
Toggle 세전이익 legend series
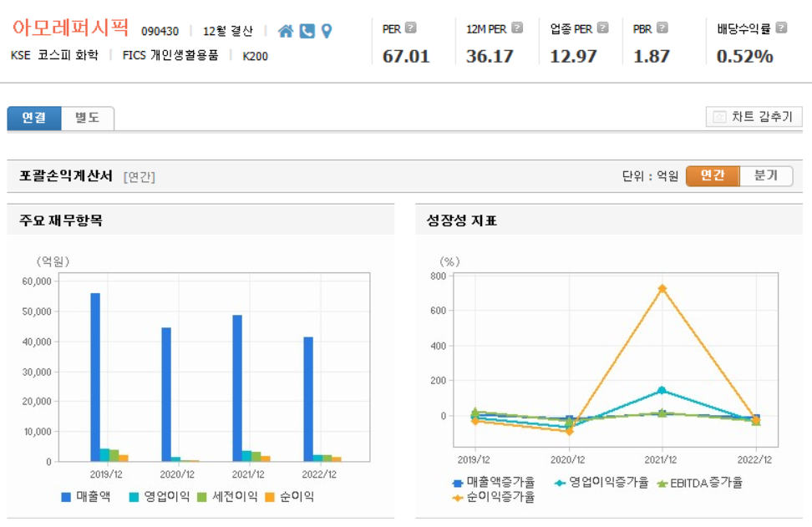click(x=228, y=496)
